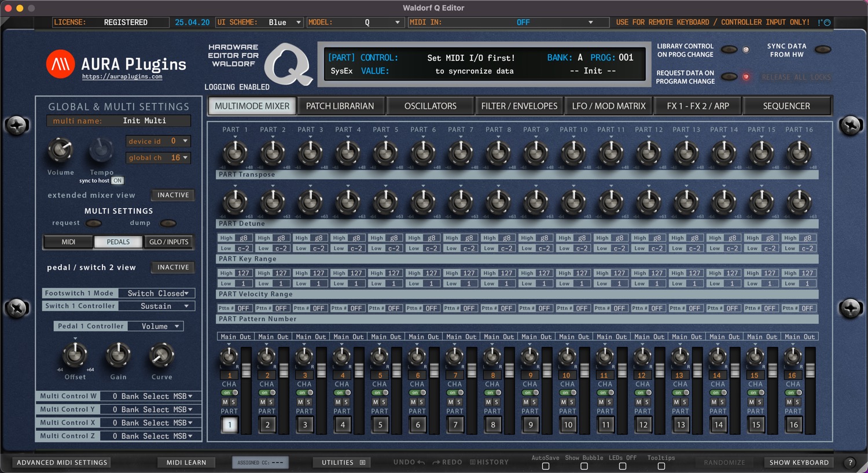Viewport: 868px width, 473px height.
Task: Open the Model dropdown
Action: pos(355,23)
